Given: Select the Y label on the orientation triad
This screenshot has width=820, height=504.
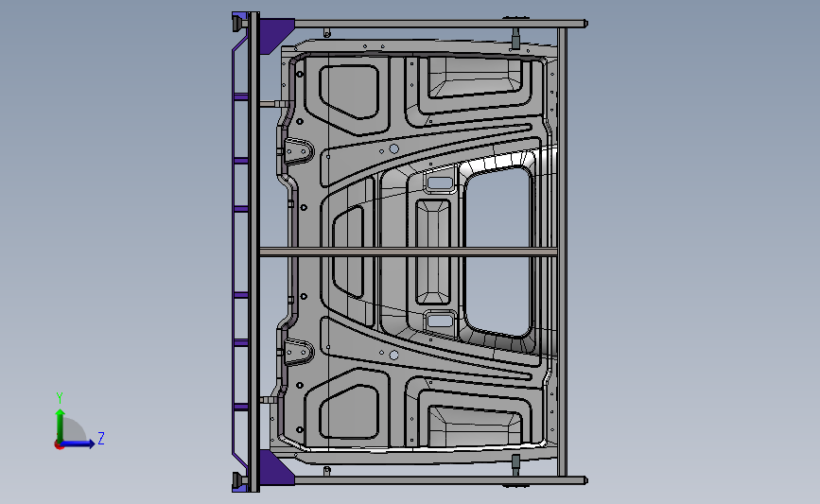Looking at the screenshot, I should click(x=60, y=398).
